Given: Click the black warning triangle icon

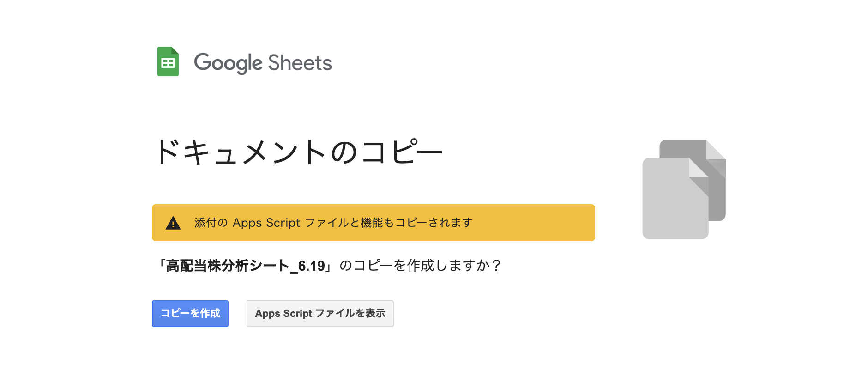Looking at the screenshot, I should click(x=173, y=223).
